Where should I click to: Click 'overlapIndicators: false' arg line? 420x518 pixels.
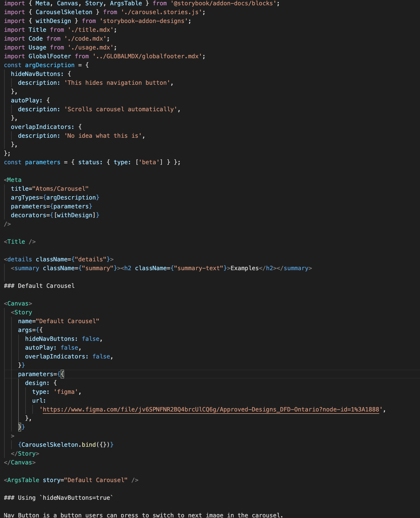tap(69, 356)
